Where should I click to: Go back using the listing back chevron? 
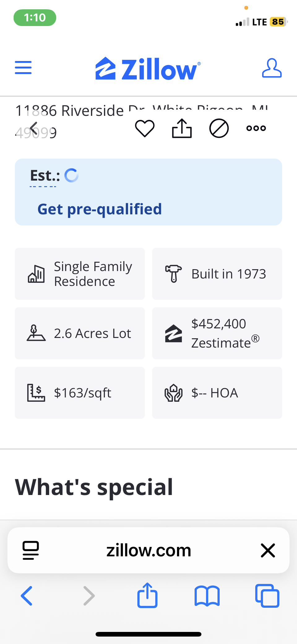[34, 128]
